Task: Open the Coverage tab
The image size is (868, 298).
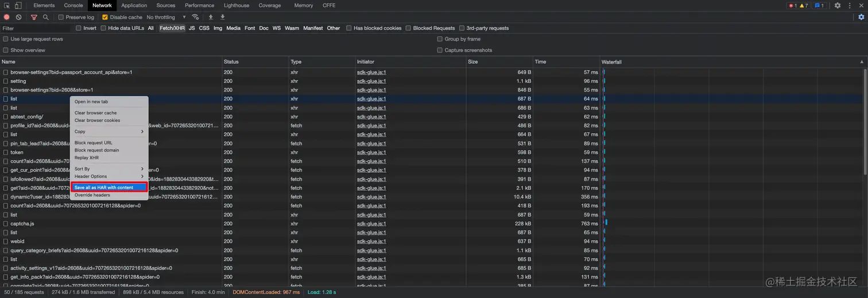Action: pyautogui.click(x=269, y=5)
